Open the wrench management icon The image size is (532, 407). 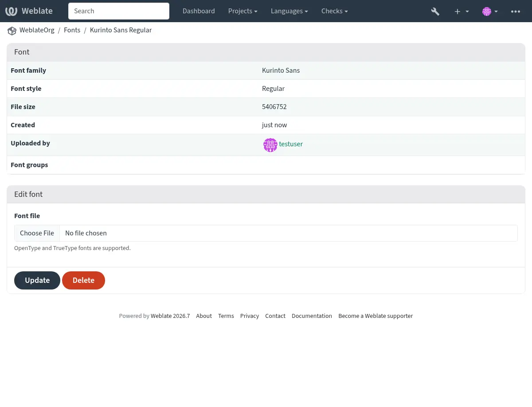[x=435, y=11]
